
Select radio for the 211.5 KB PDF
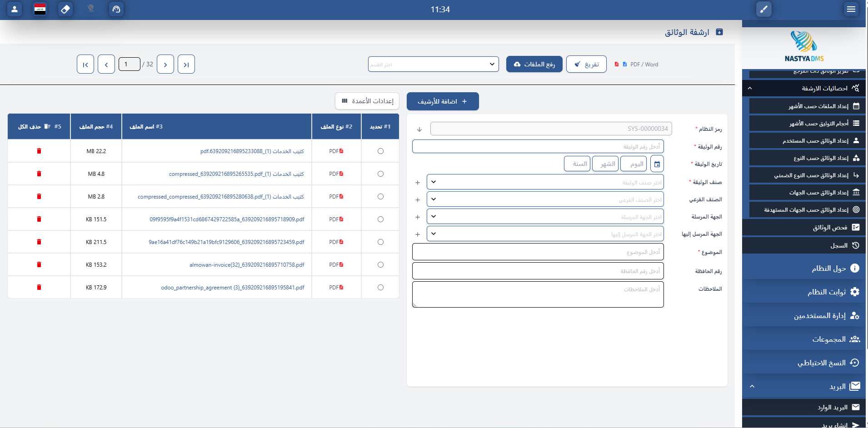(x=380, y=242)
